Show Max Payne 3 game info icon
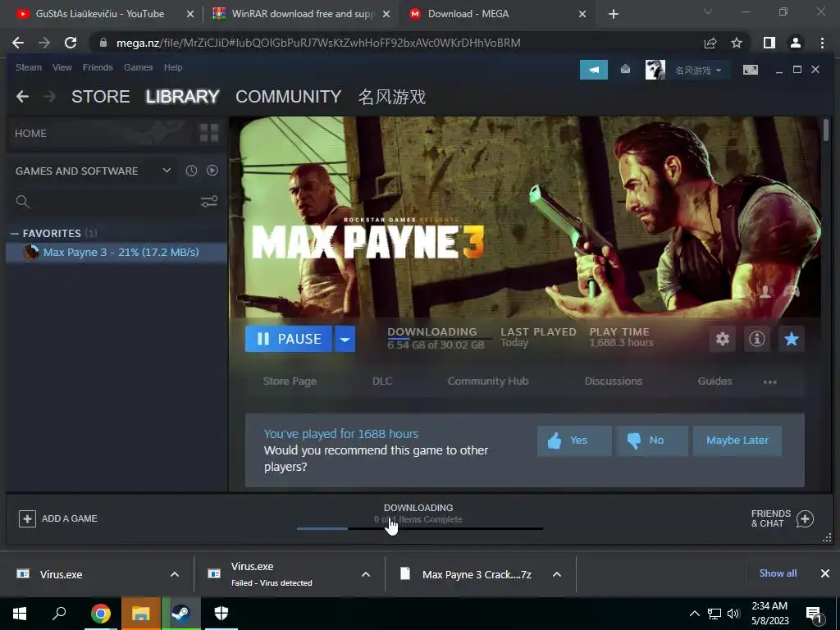840x630 pixels. [x=756, y=339]
